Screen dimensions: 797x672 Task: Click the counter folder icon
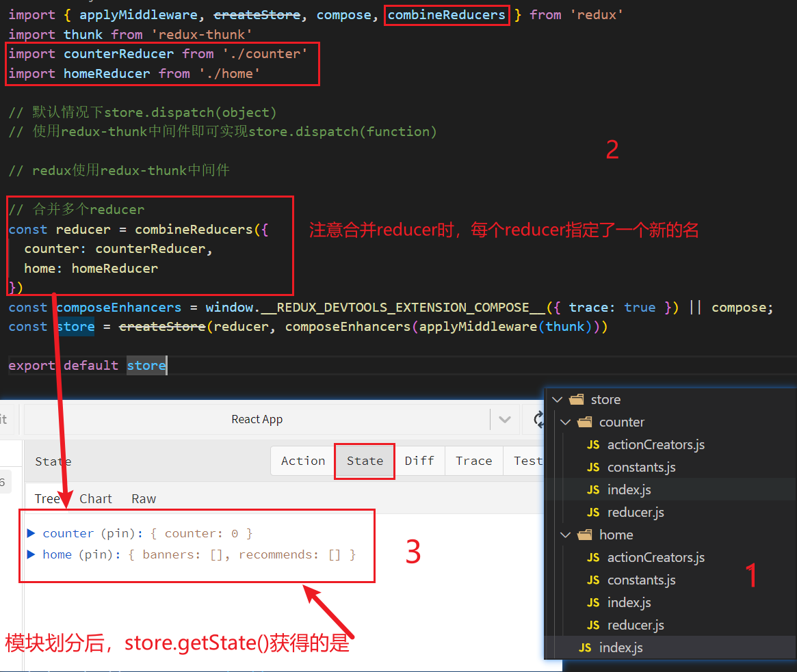click(585, 422)
